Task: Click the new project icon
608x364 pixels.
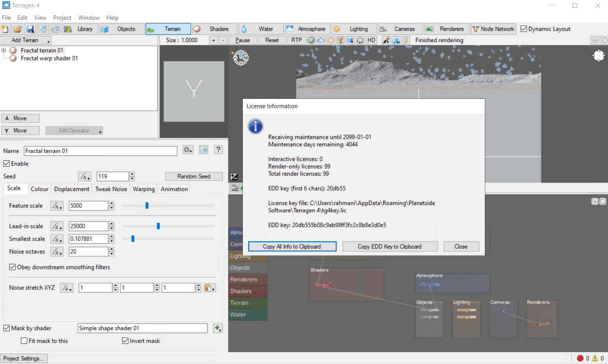Action: coord(5,29)
